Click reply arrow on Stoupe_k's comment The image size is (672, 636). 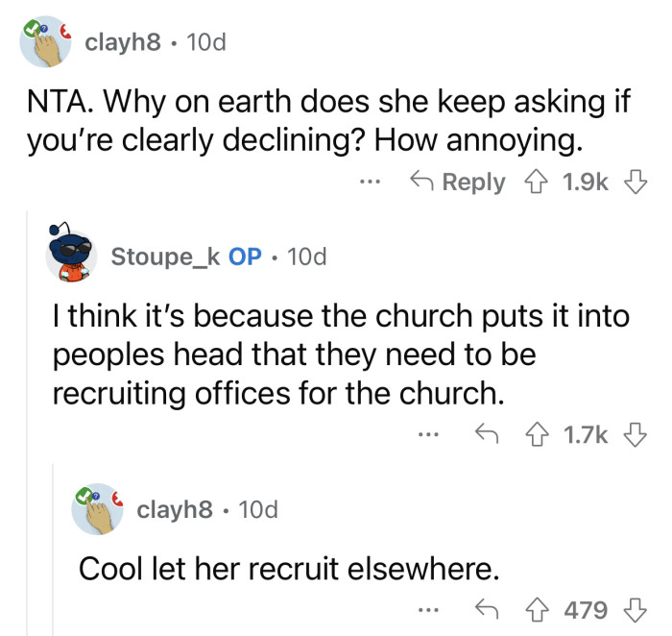coord(488,437)
